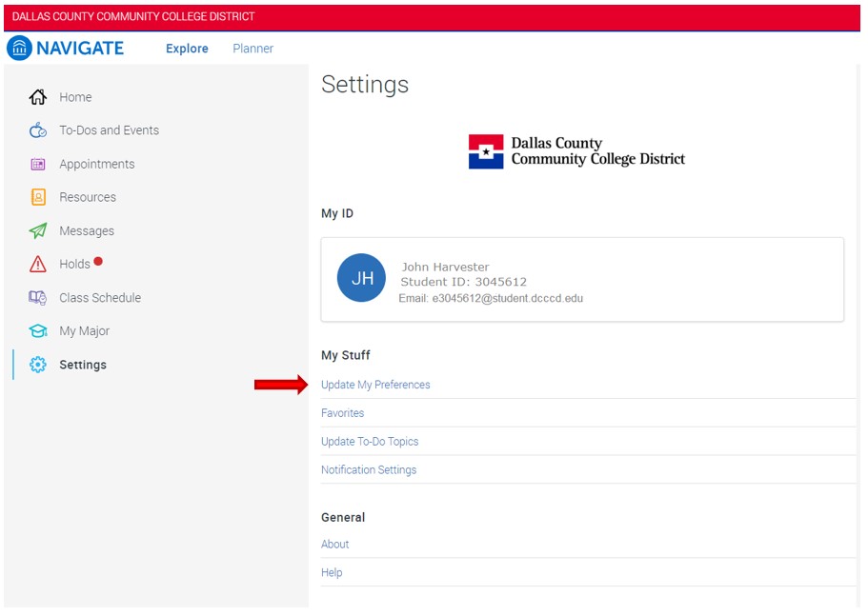
Task: Click the JH profile avatar circle
Action: (x=361, y=278)
